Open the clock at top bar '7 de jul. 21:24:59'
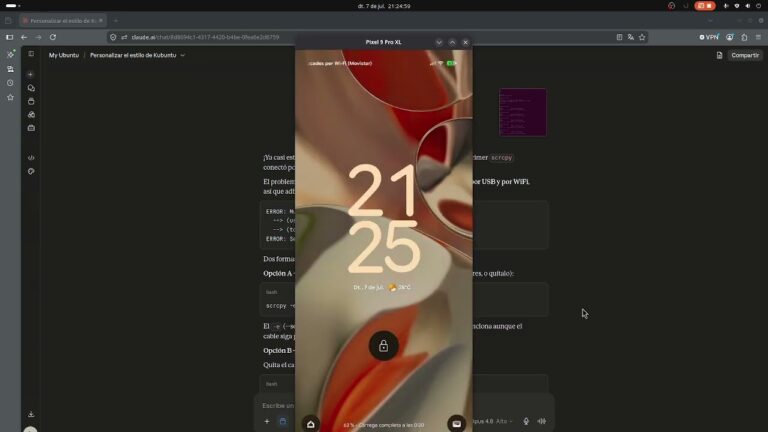 [x=384, y=6]
